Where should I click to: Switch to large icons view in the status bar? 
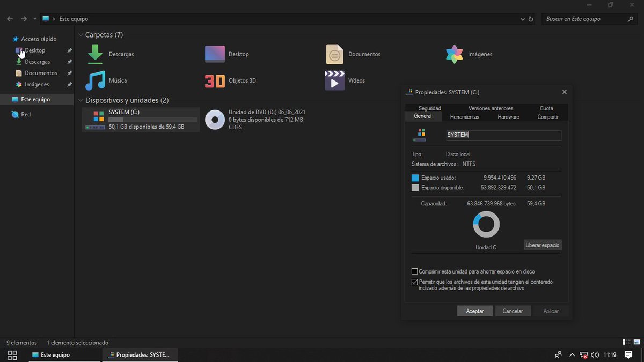coord(636,342)
